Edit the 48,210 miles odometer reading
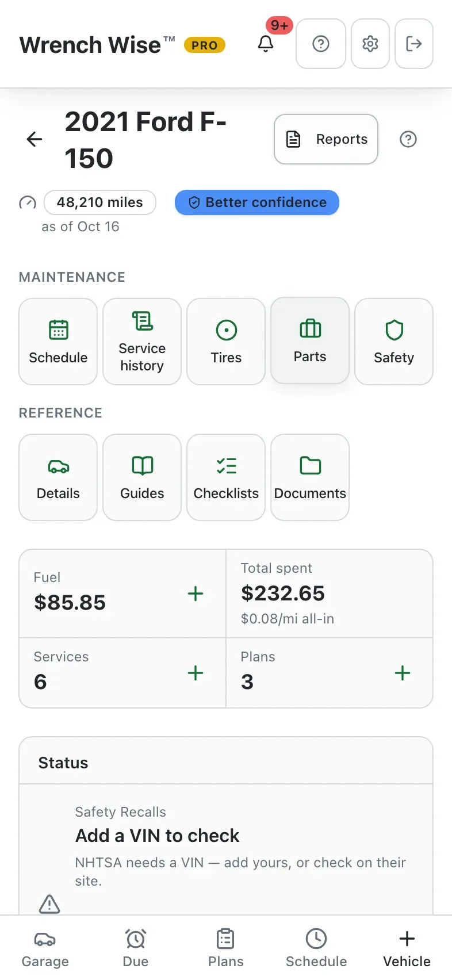Viewport: 452px width, 980px height. (x=100, y=202)
